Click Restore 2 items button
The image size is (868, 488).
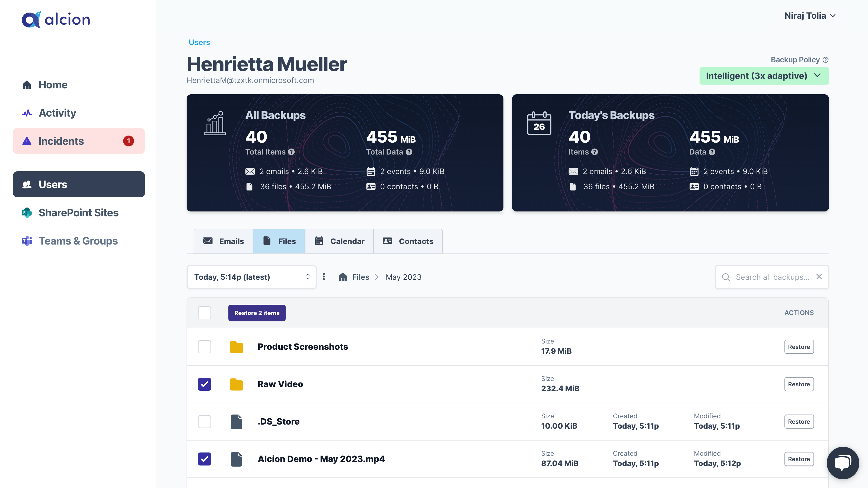pos(256,312)
